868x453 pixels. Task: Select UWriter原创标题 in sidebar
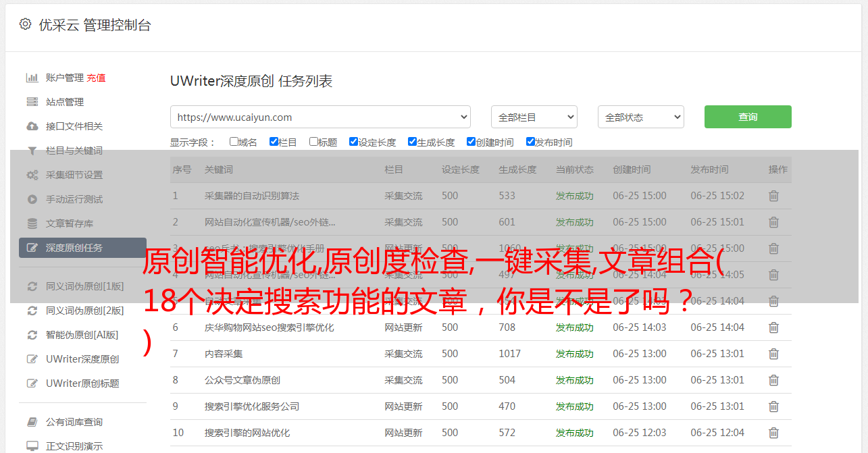pyautogui.click(x=82, y=383)
